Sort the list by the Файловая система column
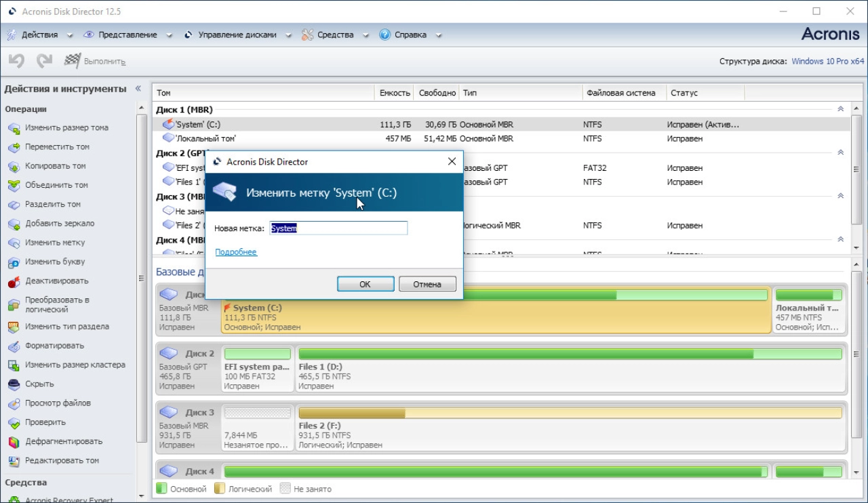This screenshot has height=503, width=868. click(625, 93)
